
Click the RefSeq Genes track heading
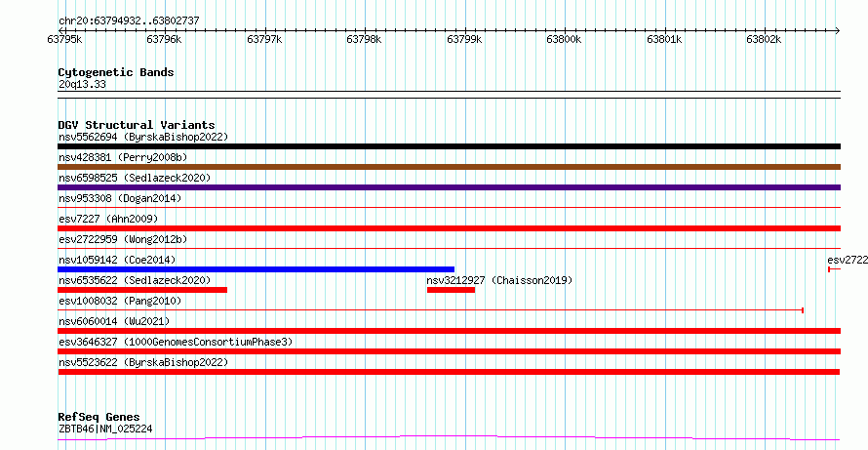tap(99, 417)
